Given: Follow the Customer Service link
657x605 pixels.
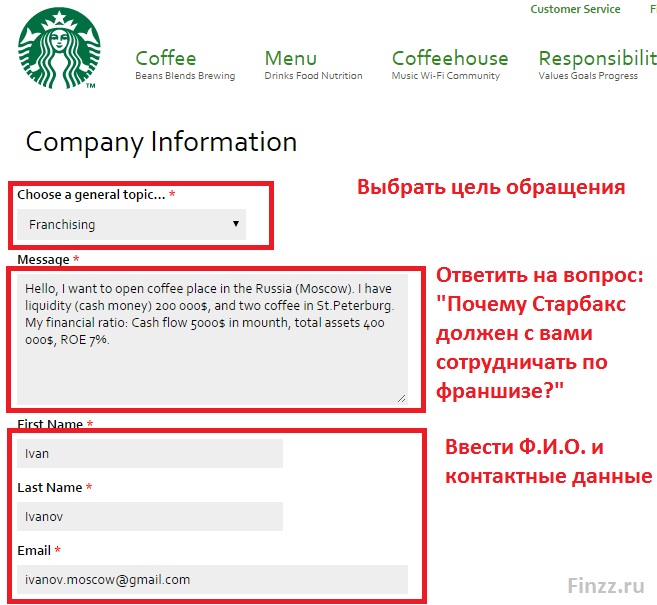Looking at the screenshot, I should point(575,9).
